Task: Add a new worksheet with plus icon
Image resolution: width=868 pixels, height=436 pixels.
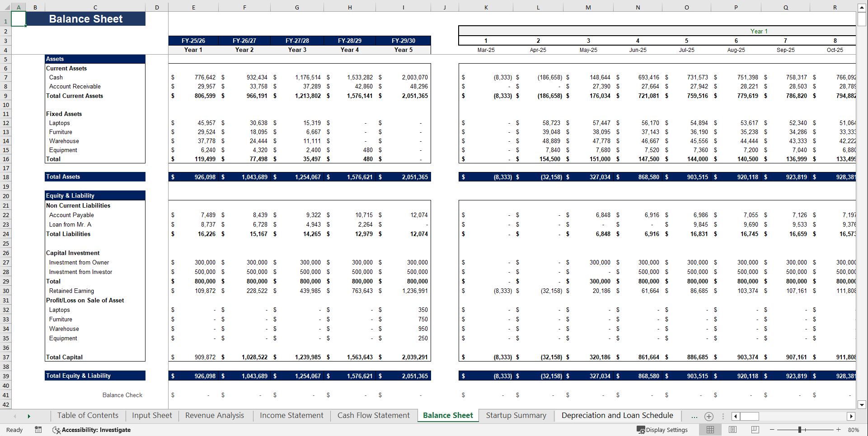Action: [x=708, y=416]
